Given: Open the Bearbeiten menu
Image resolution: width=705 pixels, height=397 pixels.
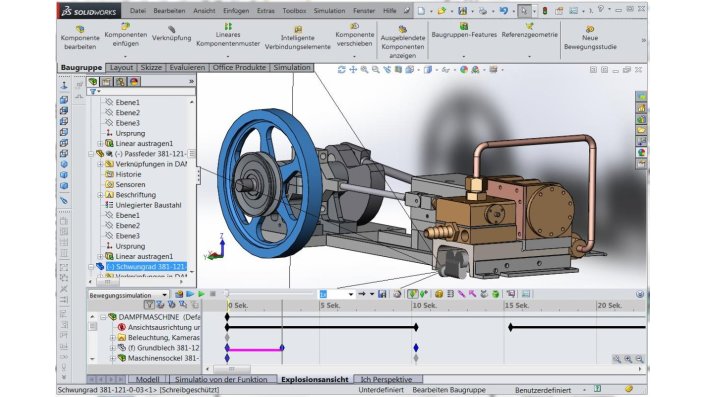Looking at the screenshot, I should 169,11.
